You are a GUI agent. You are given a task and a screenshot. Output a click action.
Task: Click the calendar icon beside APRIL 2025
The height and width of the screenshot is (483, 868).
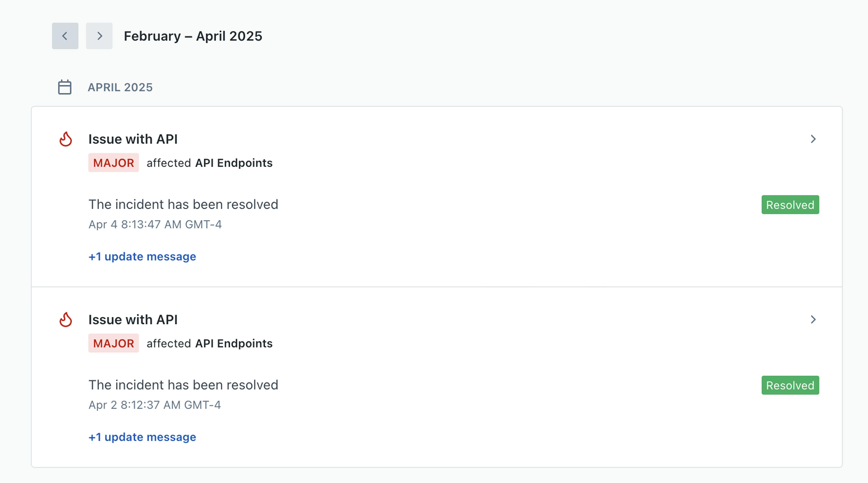point(65,87)
